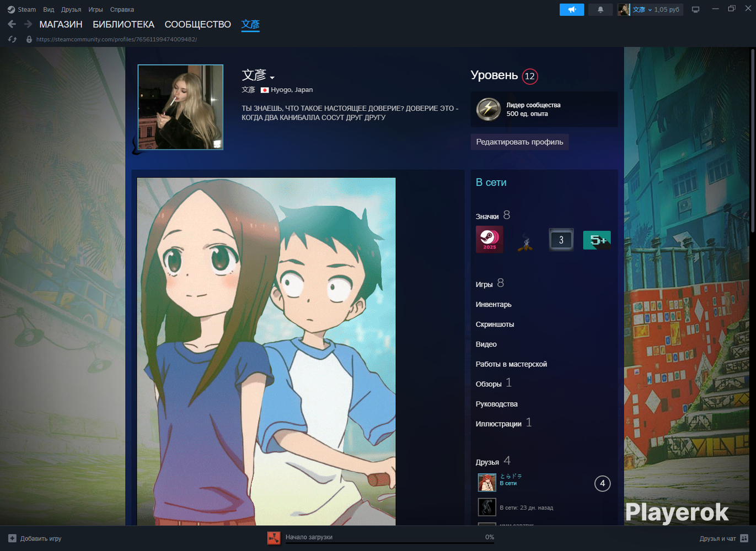Expand the profile name dropdown arrow
Image resolution: width=756 pixels, height=551 pixels.
[272, 78]
